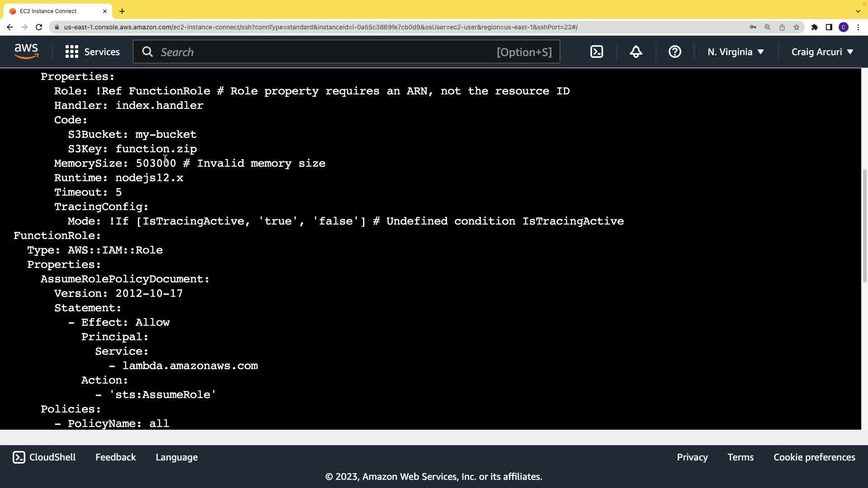Open the Services grid menu
868x488 pixels.
point(92,52)
